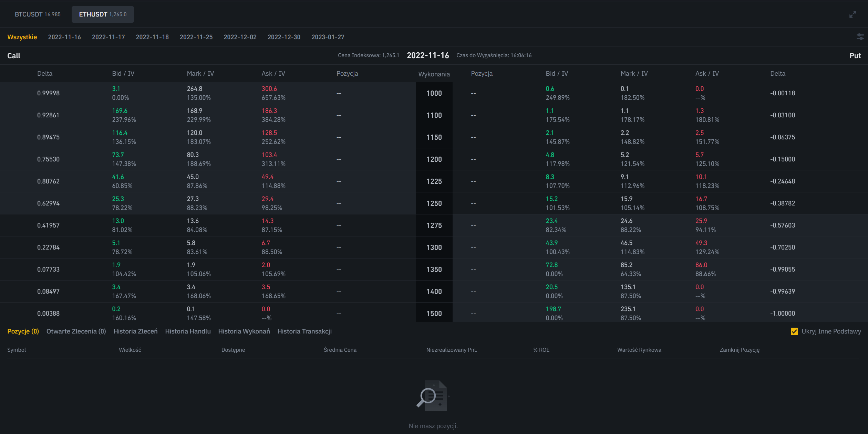Open Otwarte Zlecenia tab
The image size is (868, 434).
76,331
